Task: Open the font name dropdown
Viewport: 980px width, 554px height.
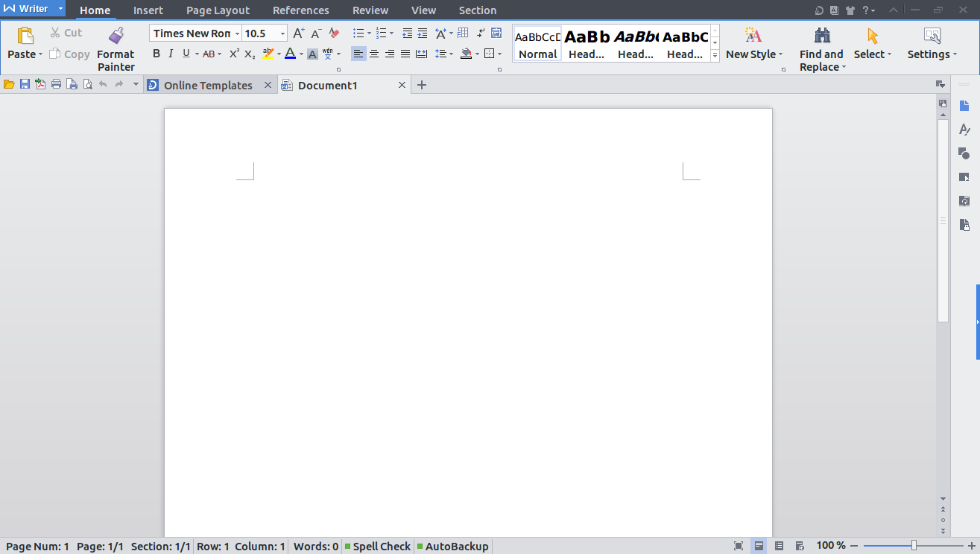Action: (237, 34)
